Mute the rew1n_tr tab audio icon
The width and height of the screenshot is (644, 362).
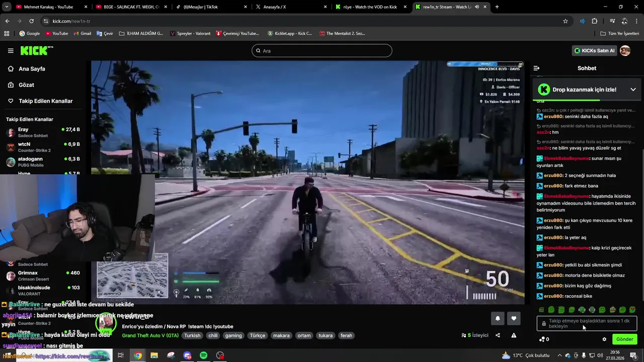(476, 7)
